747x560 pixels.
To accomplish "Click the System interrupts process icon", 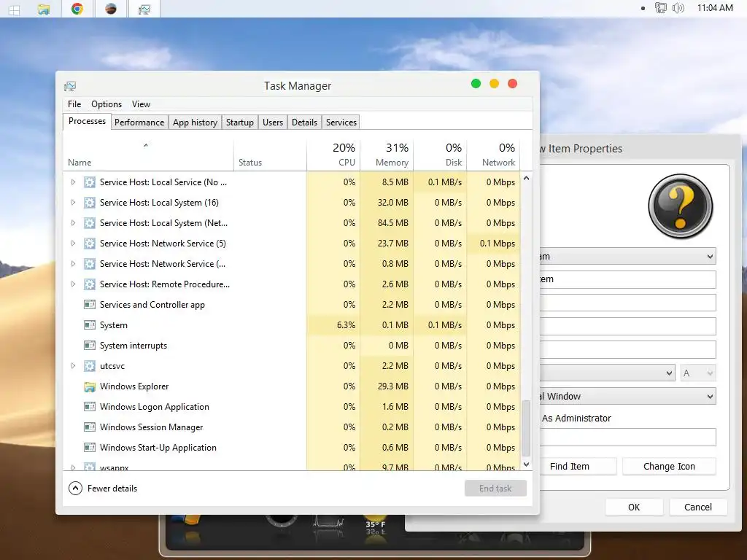I will tap(90, 346).
